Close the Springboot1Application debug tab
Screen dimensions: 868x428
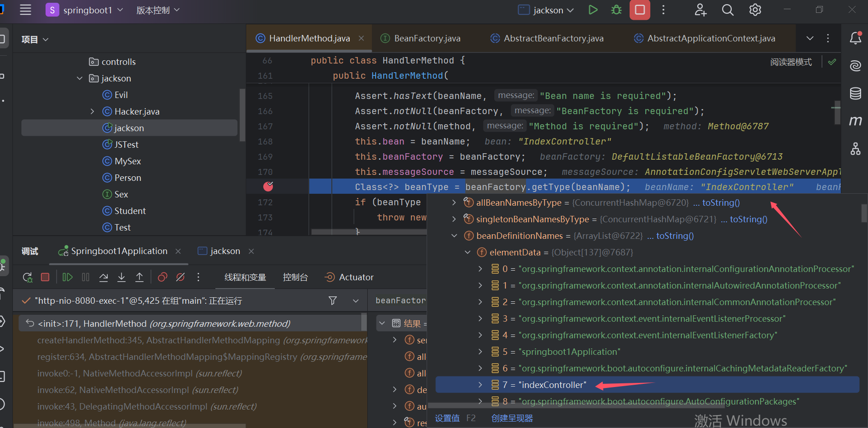tap(178, 251)
